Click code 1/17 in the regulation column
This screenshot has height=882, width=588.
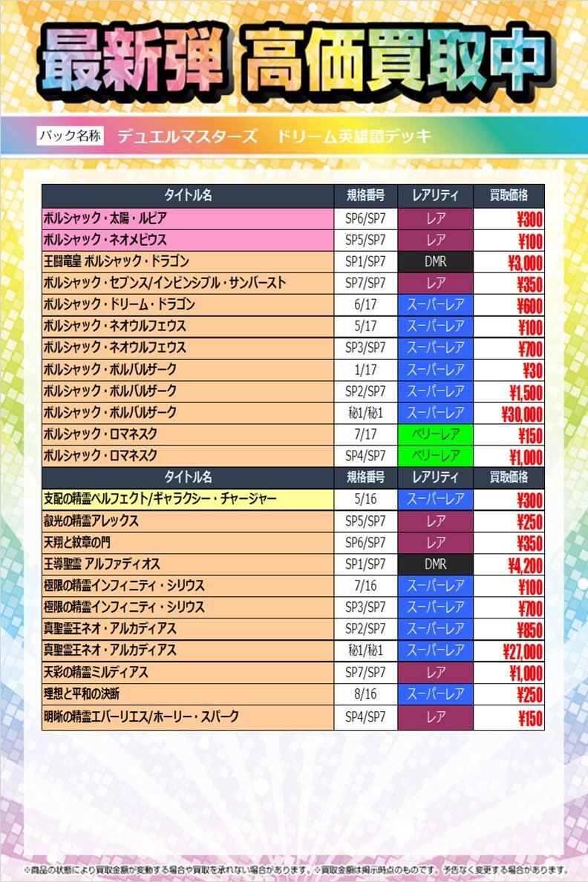[x=366, y=370]
